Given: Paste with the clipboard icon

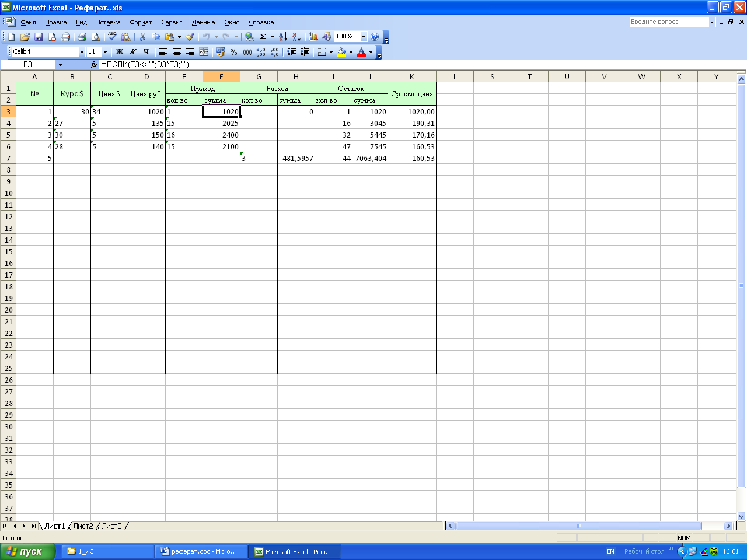Looking at the screenshot, I should [169, 37].
